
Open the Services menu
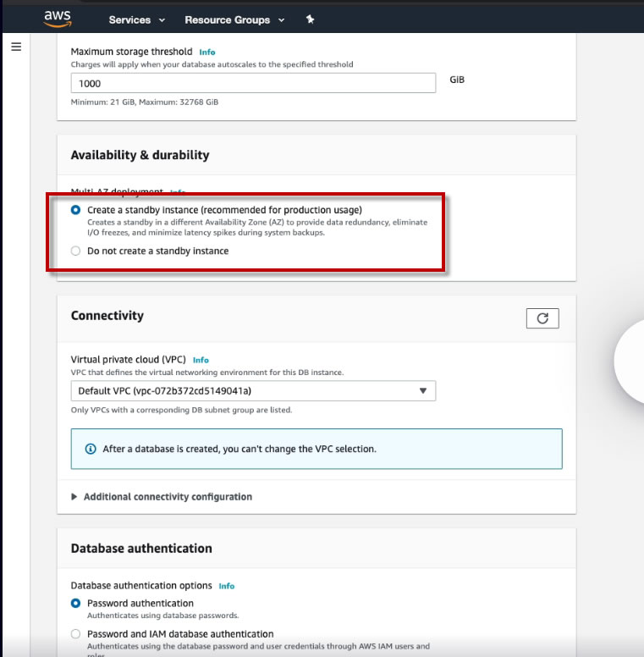point(136,19)
